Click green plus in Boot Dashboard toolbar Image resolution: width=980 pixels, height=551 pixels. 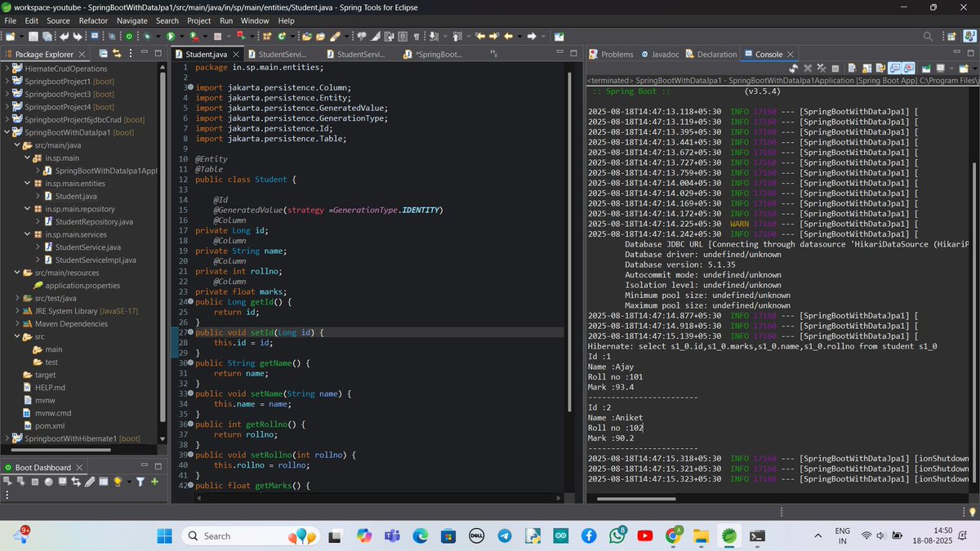(154, 482)
